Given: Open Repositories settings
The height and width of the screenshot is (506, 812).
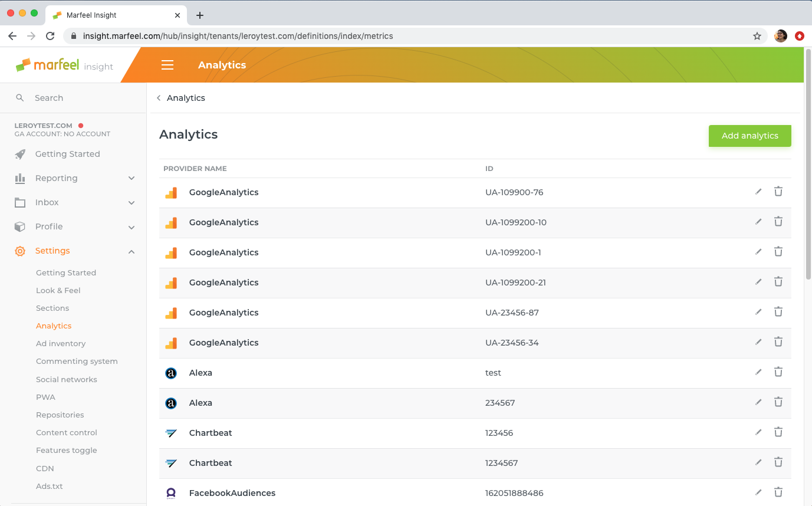Looking at the screenshot, I should point(60,415).
